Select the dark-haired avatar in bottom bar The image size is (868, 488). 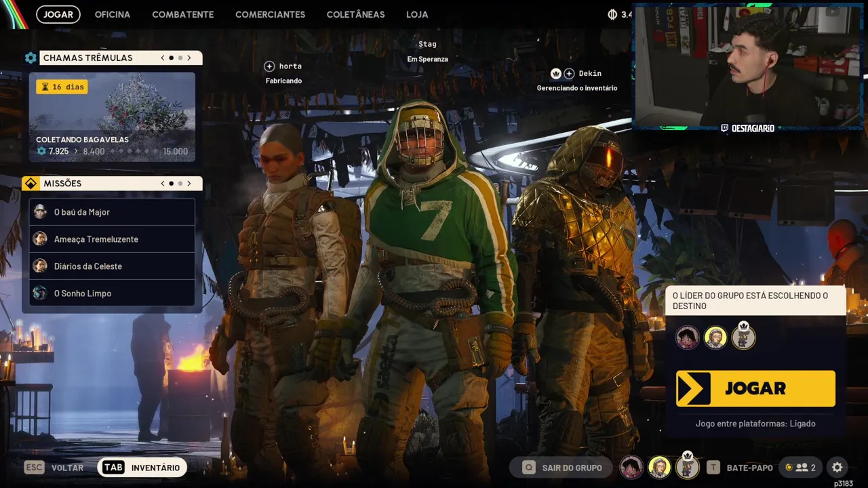(x=631, y=467)
